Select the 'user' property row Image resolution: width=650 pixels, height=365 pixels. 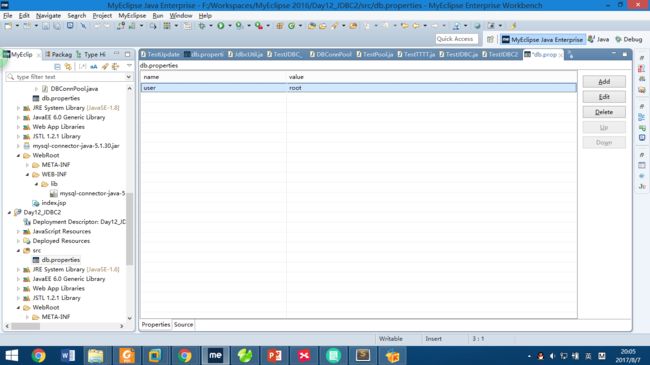tap(359, 88)
